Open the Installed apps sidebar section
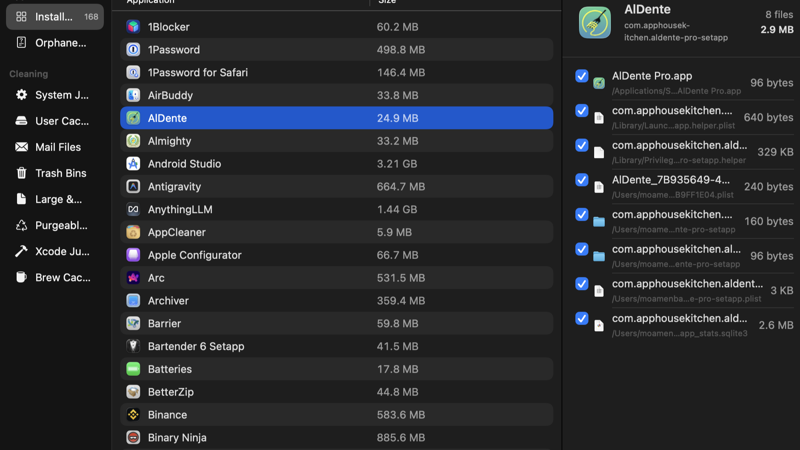Viewport: 800px width, 450px height. [55, 17]
